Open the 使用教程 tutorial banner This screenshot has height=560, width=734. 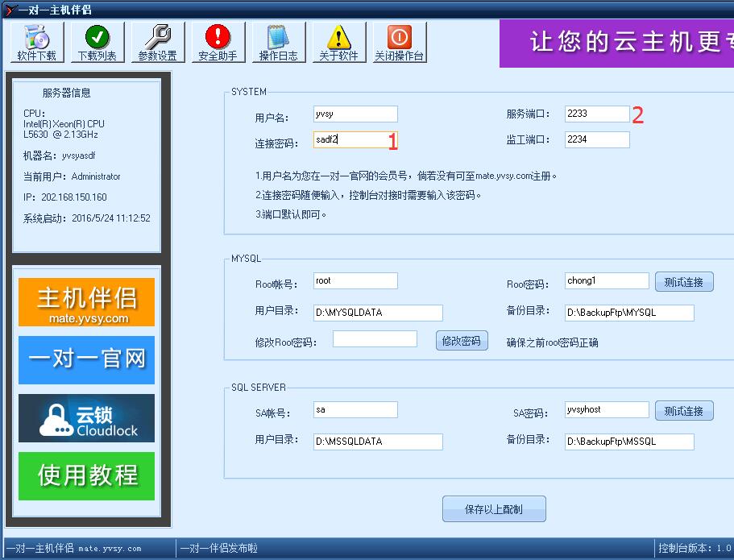click(86, 475)
